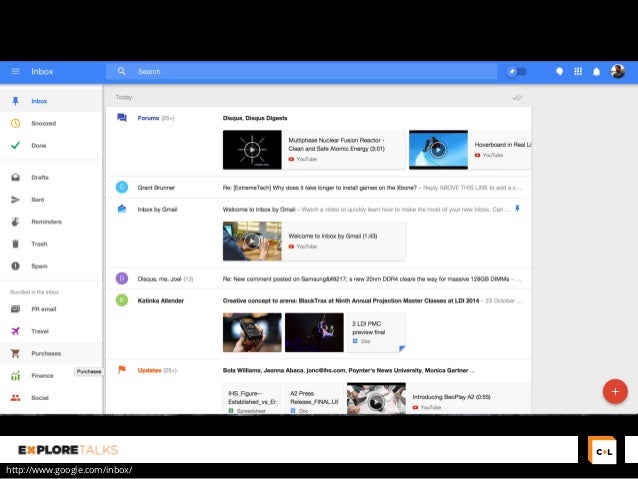The height and width of the screenshot is (479, 638).
Task: Open the A2 Press Release doc attachment
Action: point(314,398)
